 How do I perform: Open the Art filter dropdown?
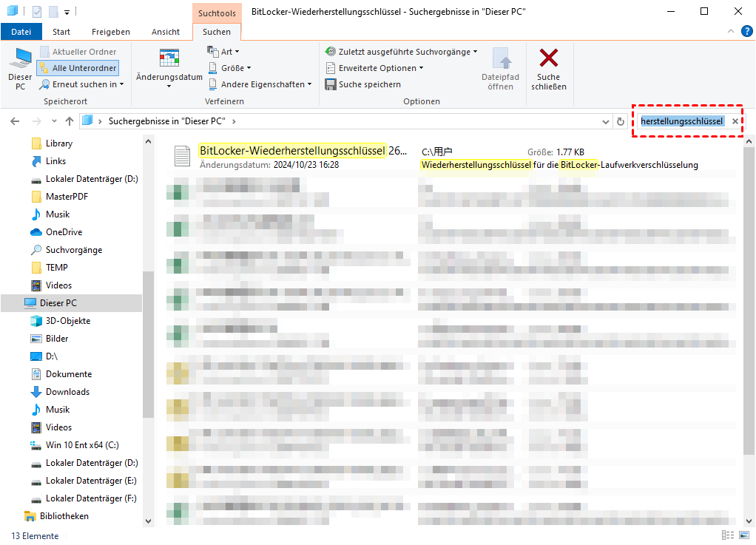tap(223, 52)
